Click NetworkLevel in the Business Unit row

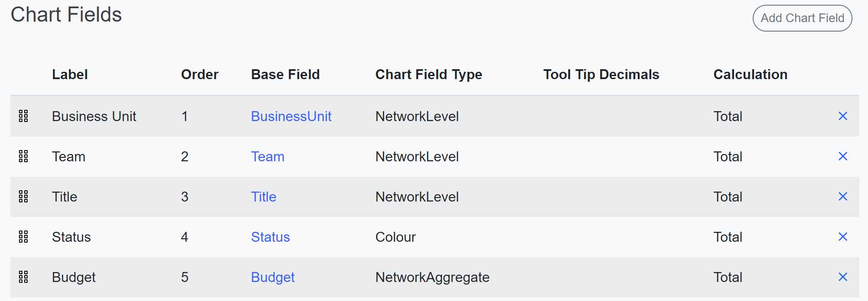417,116
